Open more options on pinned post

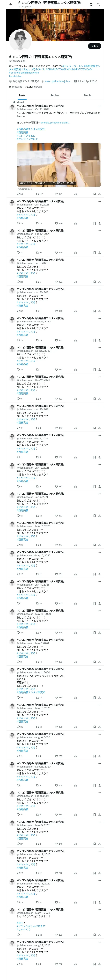point(99,106)
